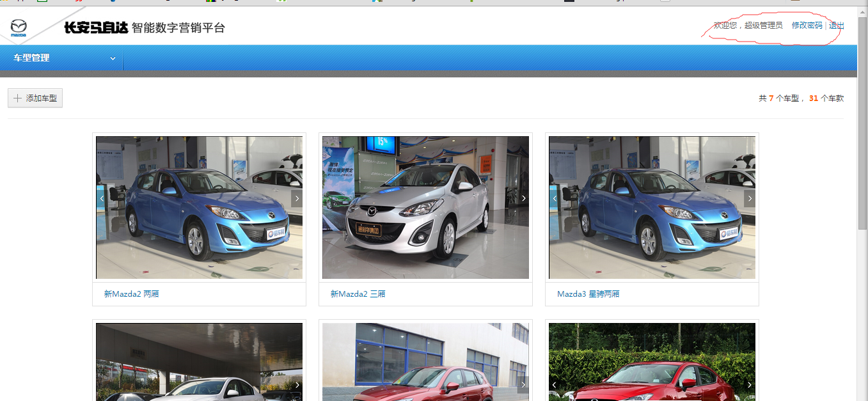Show next photo on Mazda3 星骋两厢 card
The width and height of the screenshot is (868, 401).
click(x=750, y=198)
